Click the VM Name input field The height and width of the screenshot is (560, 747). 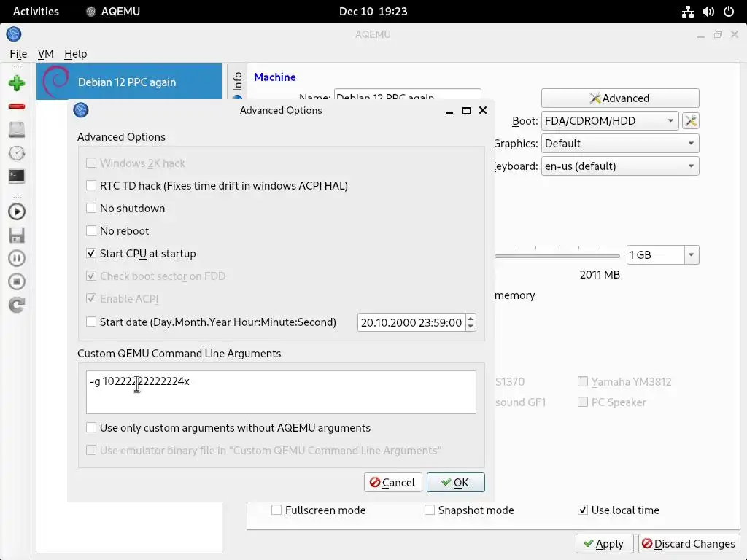pyautogui.click(x=407, y=94)
